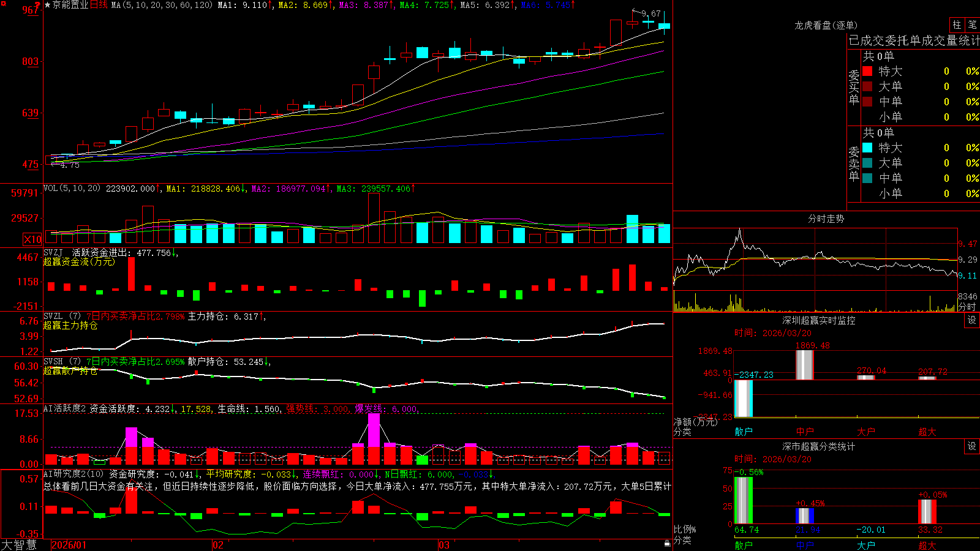
Task: Click the VOL(5,10,20) indicator label
Action: pos(72,188)
